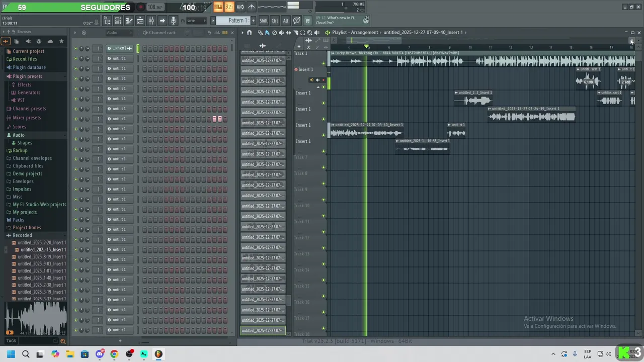This screenshot has width=644, height=362.
Task: Toggle the 3.2.1 countdown-before-recording button
Action: coord(229,7)
